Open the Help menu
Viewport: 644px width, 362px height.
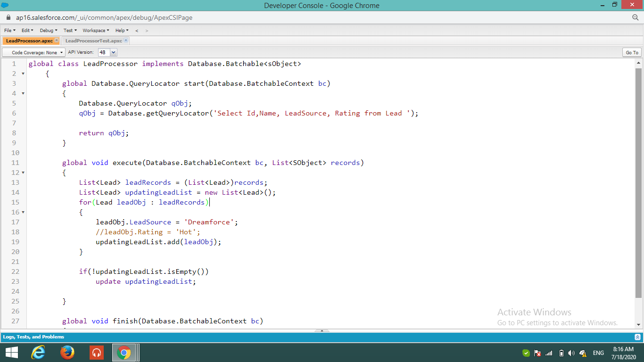point(122,31)
